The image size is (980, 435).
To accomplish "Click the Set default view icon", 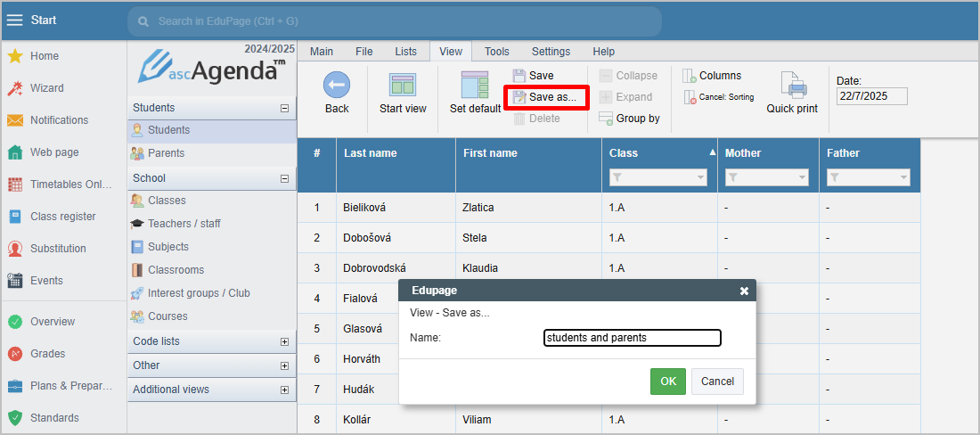I will pyautogui.click(x=474, y=85).
